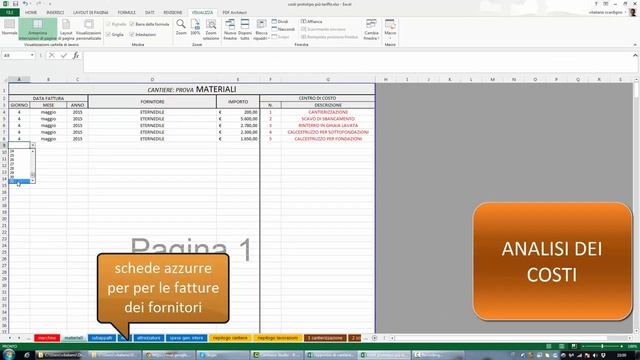Click Nascondi window option
The width and height of the screenshot is (640, 360).
[283, 29]
